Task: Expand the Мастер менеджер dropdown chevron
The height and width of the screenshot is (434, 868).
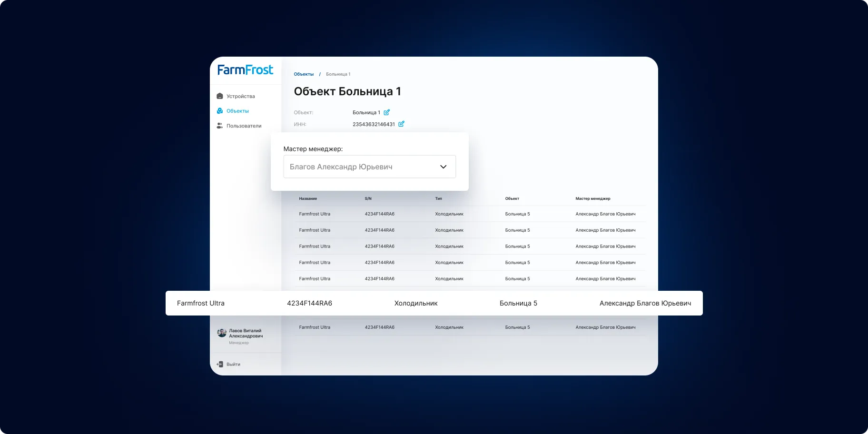Action: coord(443,167)
